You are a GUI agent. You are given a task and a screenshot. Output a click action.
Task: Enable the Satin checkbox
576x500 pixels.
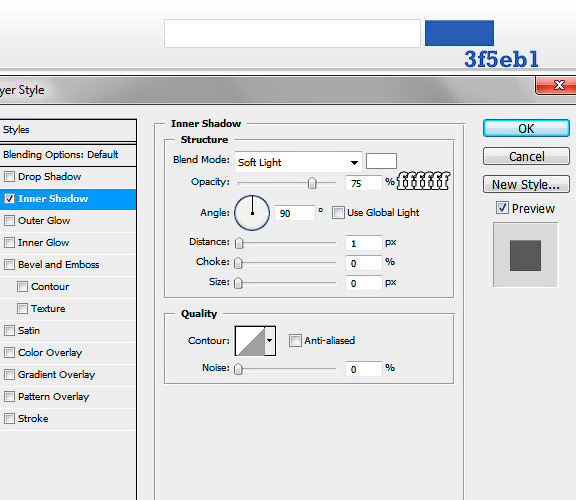point(9,331)
